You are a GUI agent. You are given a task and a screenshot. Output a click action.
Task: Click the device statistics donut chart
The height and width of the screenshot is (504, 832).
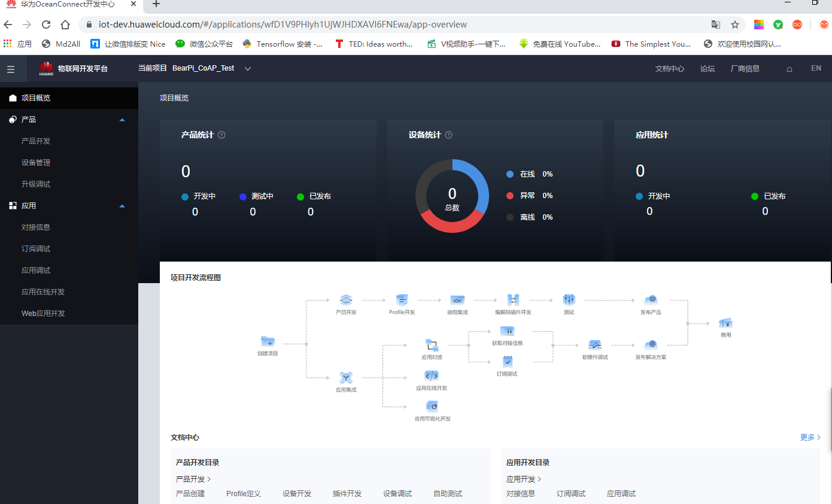click(452, 196)
